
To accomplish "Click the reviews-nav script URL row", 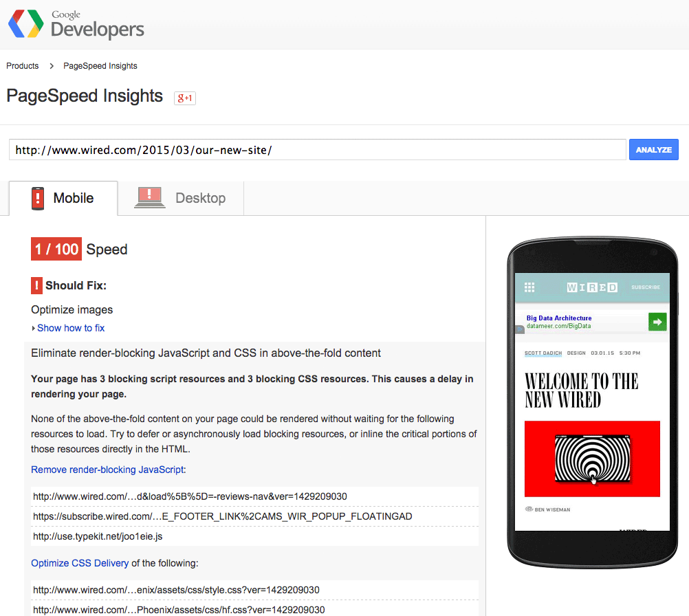I will [254, 496].
